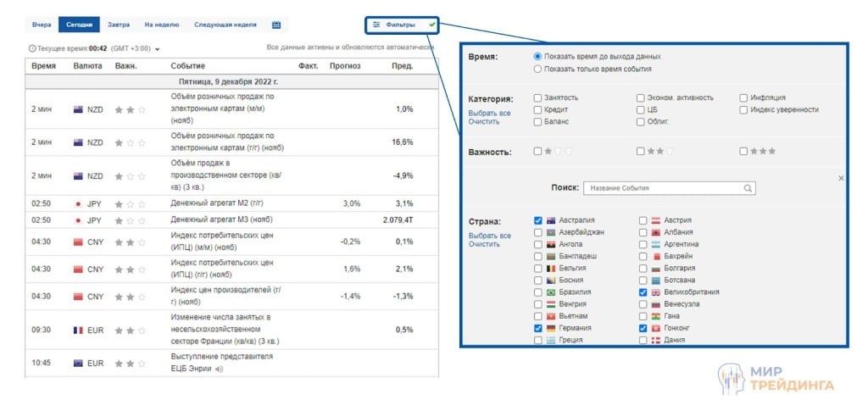Click the Фильтры filter icon button
Viewport: 868px width, 400px height.
pos(377,25)
